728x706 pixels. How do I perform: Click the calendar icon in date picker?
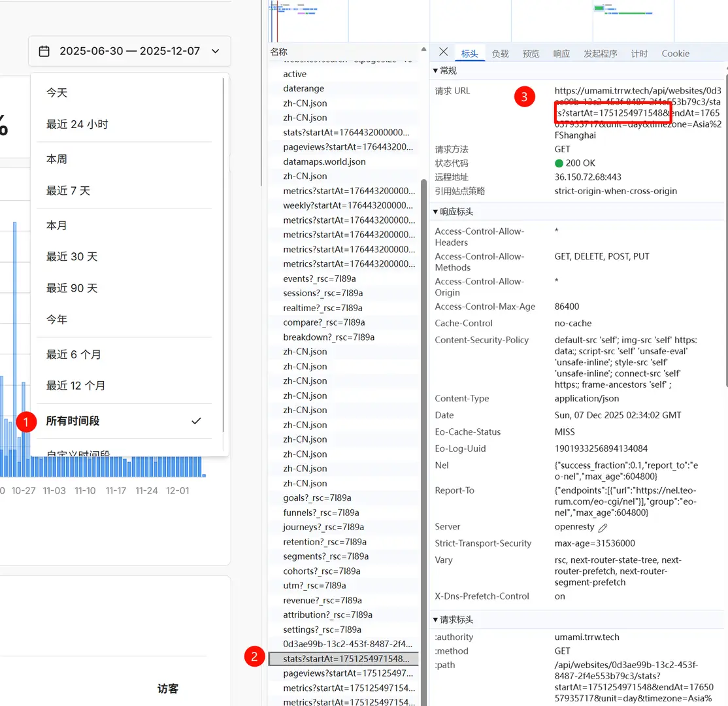click(44, 51)
